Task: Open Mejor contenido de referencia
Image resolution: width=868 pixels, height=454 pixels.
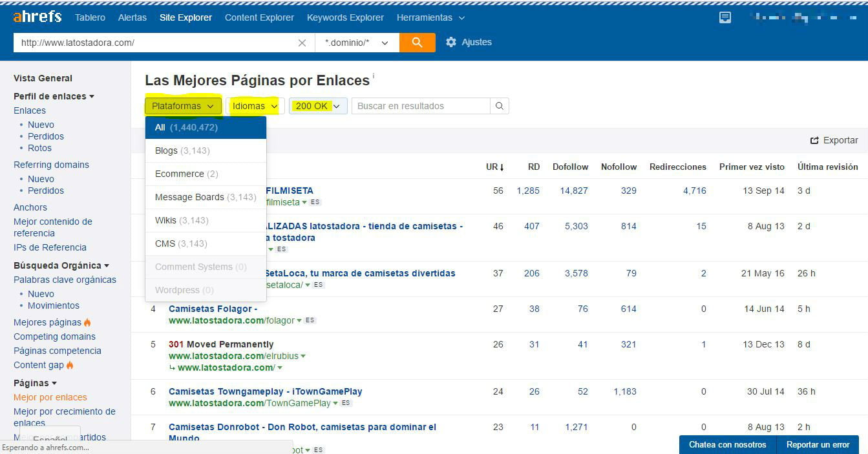Action: click(x=53, y=227)
